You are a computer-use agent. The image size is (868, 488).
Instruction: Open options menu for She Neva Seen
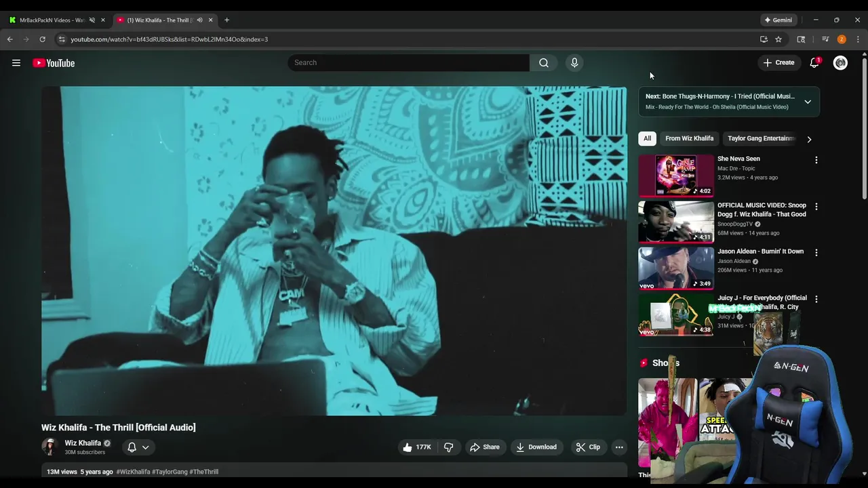pyautogui.click(x=816, y=160)
